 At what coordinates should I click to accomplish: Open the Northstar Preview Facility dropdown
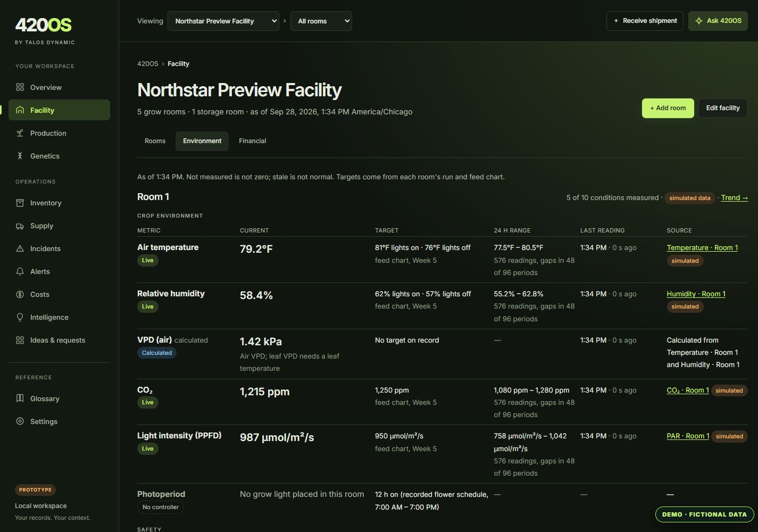(x=223, y=21)
